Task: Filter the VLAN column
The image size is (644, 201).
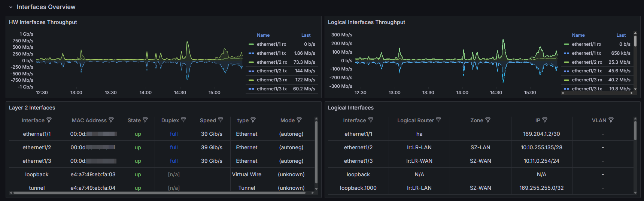Action: click(x=611, y=120)
